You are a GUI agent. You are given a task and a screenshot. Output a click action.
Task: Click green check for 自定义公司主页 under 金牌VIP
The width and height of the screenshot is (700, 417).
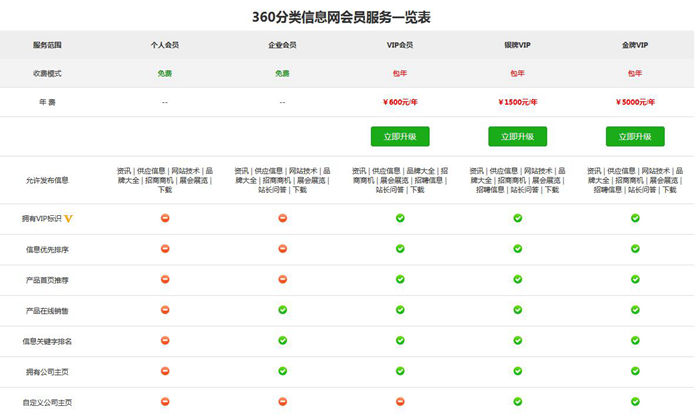click(x=635, y=401)
